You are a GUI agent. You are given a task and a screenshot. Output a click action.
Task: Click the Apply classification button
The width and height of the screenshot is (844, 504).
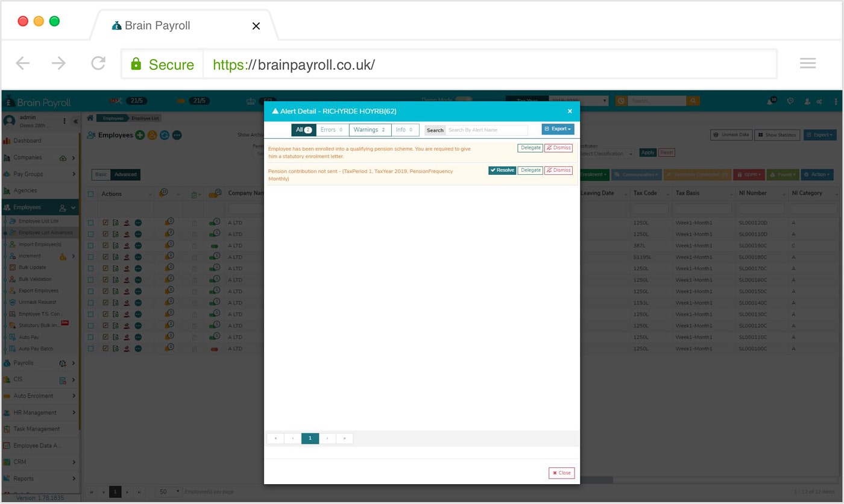pyautogui.click(x=647, y=153)
